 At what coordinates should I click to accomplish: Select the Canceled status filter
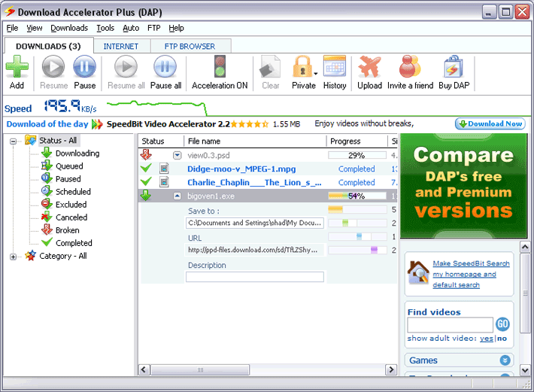[x=71, y=217]
